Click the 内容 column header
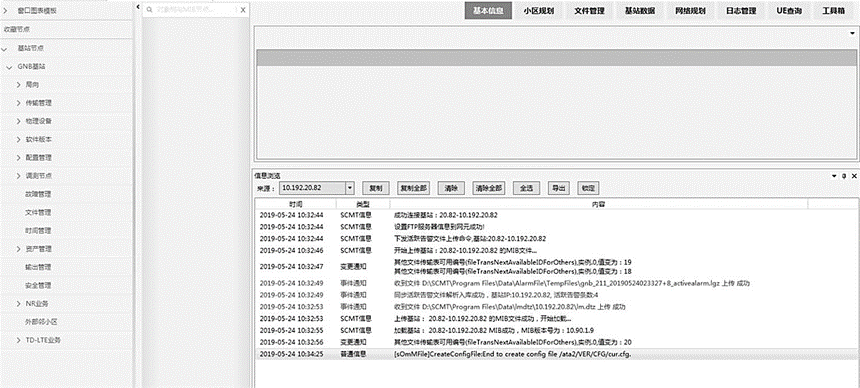 598,204
